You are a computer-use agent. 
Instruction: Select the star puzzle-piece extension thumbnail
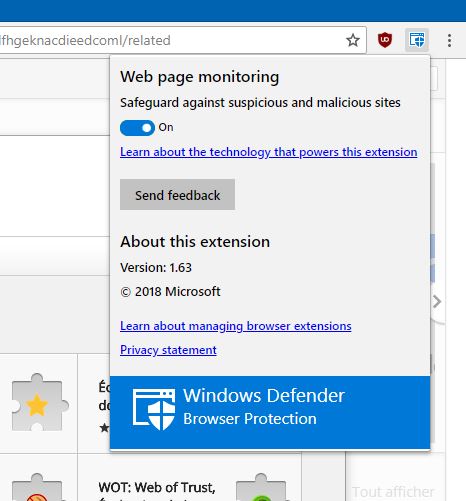point(39,403)
